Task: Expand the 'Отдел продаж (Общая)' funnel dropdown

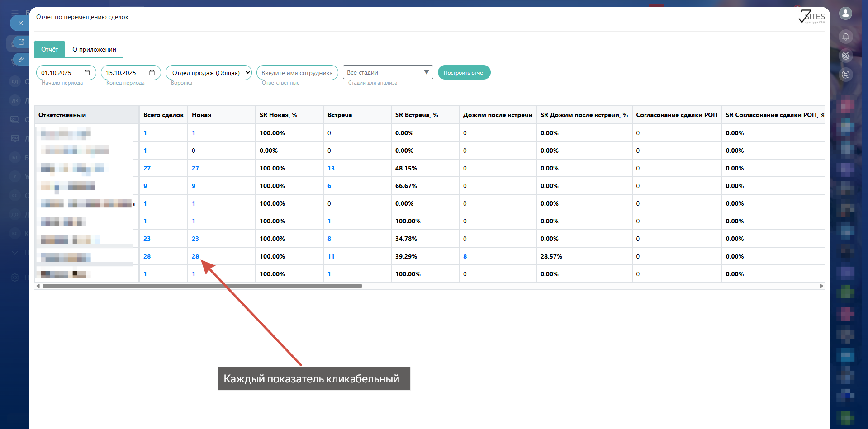Action: [x=209, y=73]
